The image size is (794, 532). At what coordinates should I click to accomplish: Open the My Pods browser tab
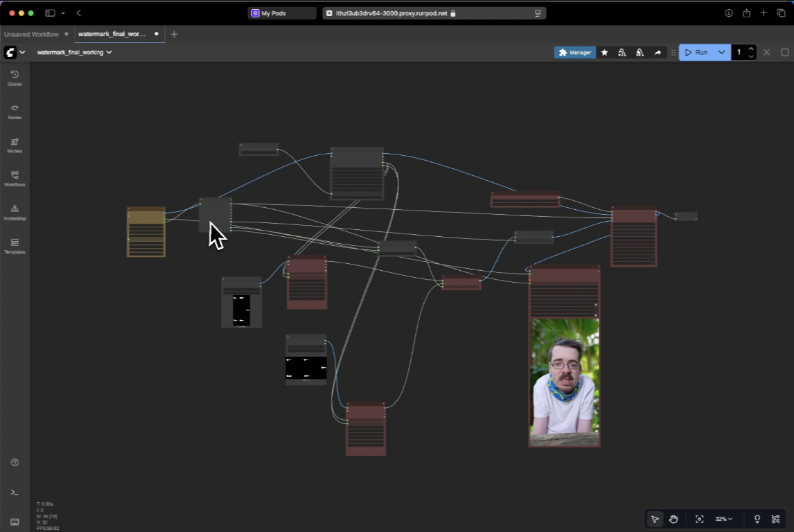click(x=282, y=13)
